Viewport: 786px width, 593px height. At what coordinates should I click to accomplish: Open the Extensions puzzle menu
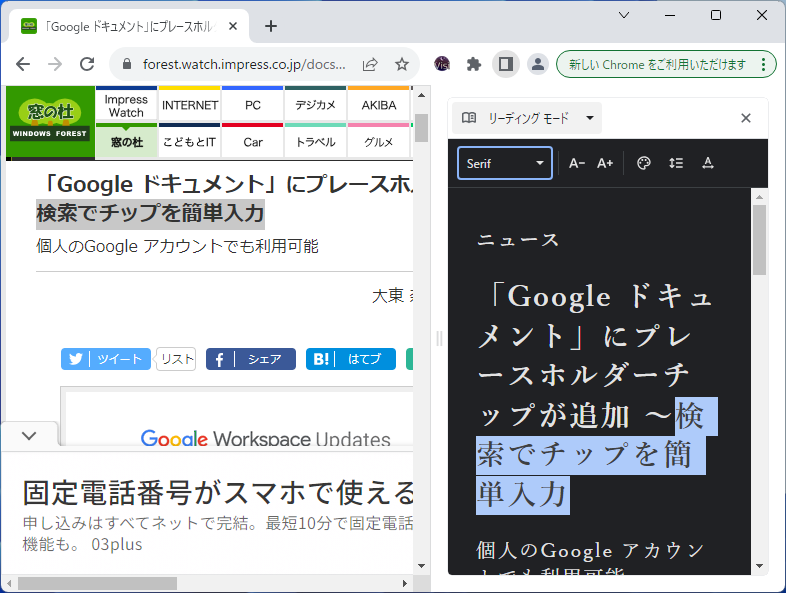(x=474, y=64)
